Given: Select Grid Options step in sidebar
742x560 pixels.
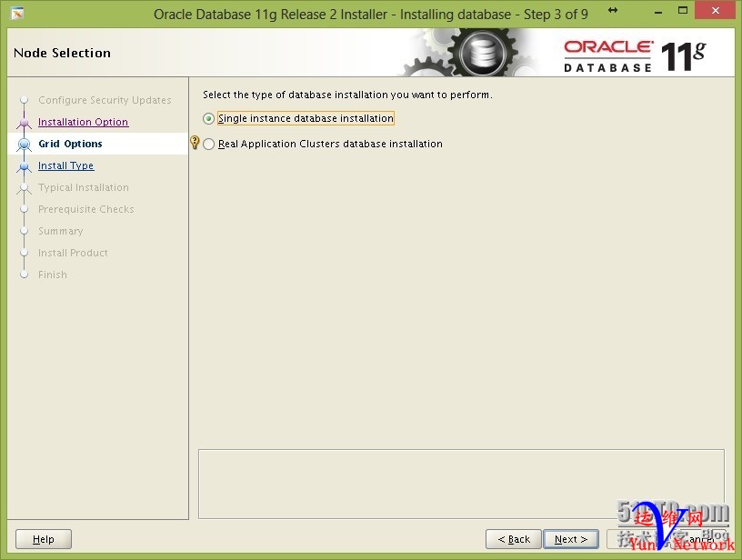Looking at the screenshot, I should tap(70, 144).
